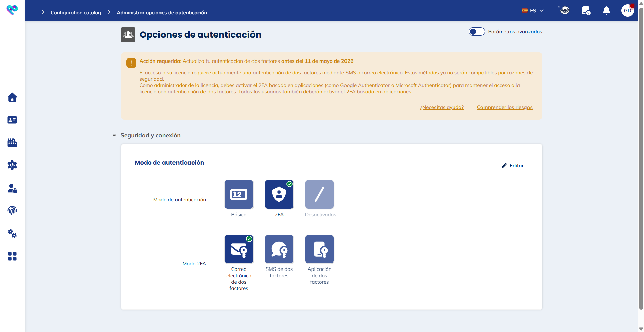Click the Editar button
Screen dimensions: 644x332
click(x=513, y=166)
